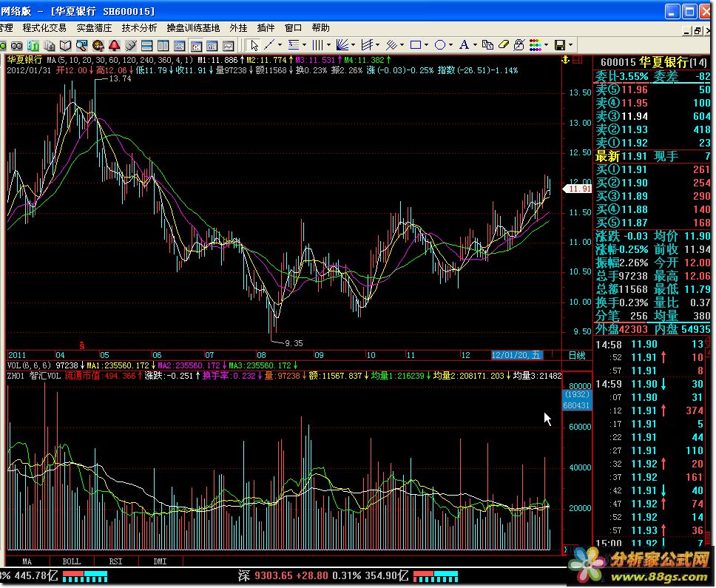This screenshot has height=588, width=716.
Task: Select the arrow pointer cursor tool
Action: [x=254, y=46]
